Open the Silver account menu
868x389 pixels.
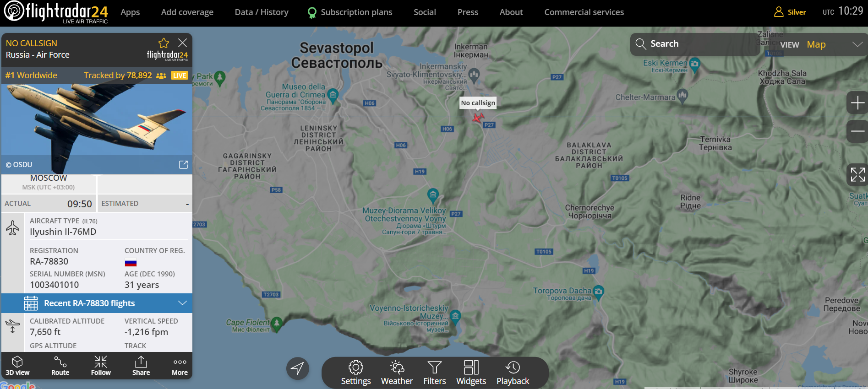coord(790,12)
